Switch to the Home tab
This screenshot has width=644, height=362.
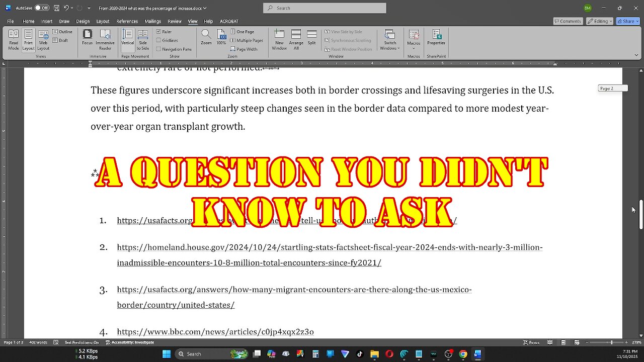click(28, 21)
